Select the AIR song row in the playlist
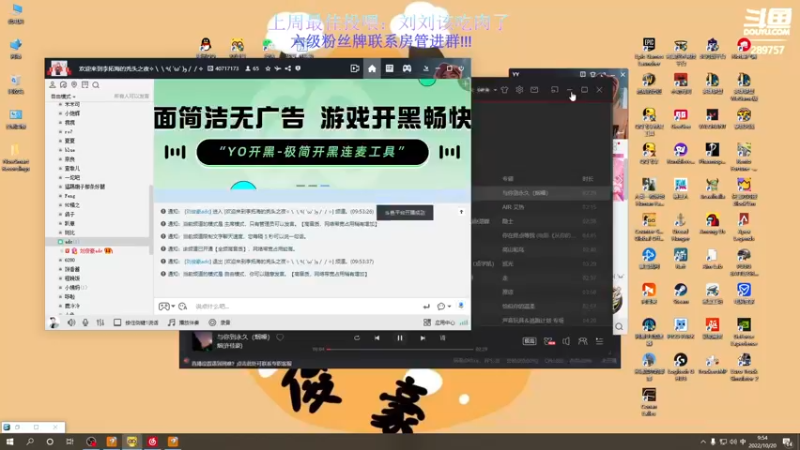This screenshot has height=450, width=800. pyautogui.click(x=542, y=207)
